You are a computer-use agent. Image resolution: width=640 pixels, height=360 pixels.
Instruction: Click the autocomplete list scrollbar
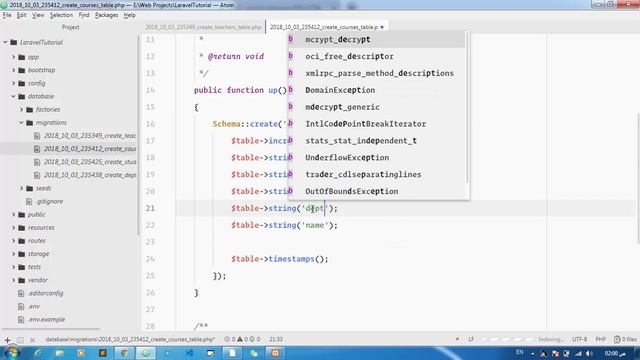[x=467, y=108]
